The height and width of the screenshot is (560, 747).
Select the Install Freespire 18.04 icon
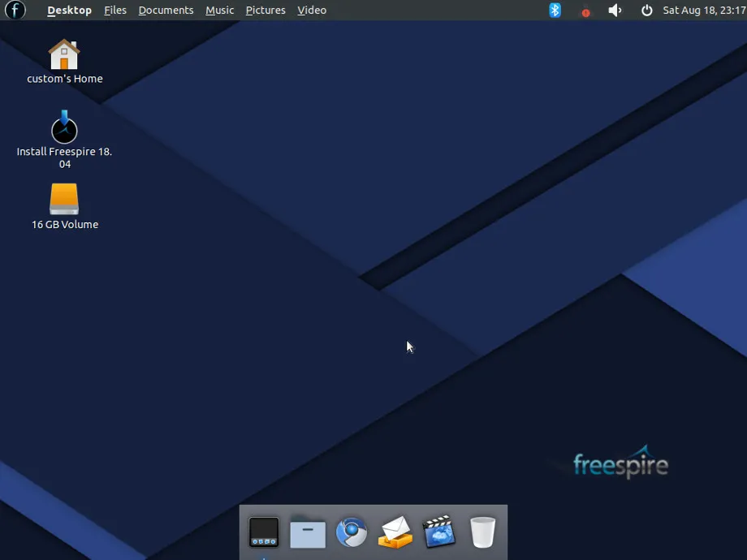[64, 127]
